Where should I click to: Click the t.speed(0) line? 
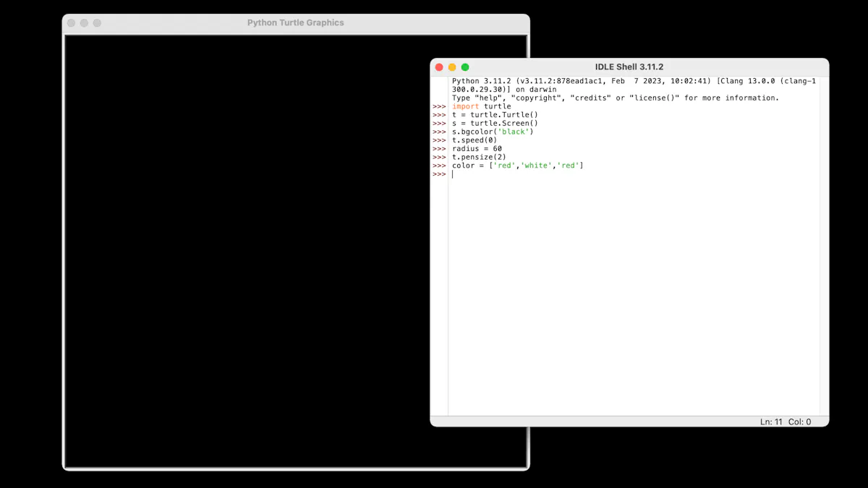click(475, 140)
